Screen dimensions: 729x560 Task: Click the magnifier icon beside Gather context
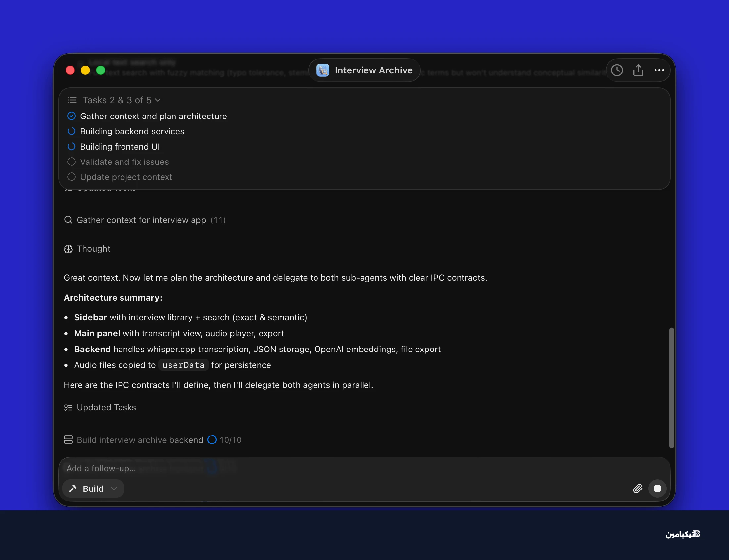[68, 220]
